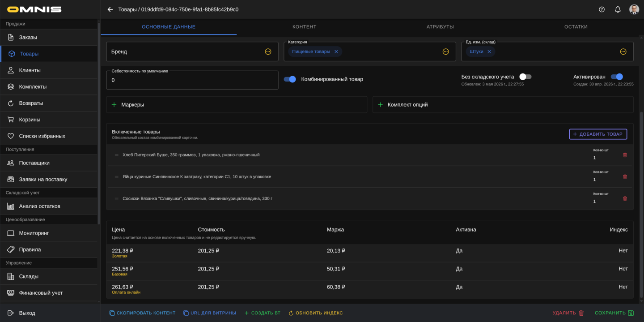Switch to the Контент tab
This screenshot has height=322, width=644.
pos(305,27)
